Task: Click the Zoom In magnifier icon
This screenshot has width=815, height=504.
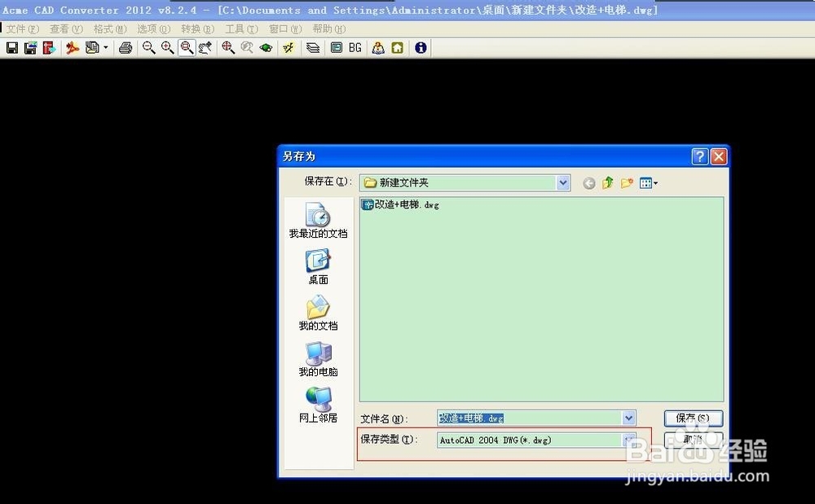Action: [167, 48]
